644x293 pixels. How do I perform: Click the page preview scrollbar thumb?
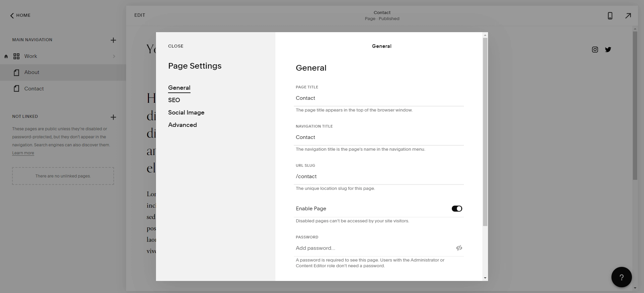click(x=635, y=106)
